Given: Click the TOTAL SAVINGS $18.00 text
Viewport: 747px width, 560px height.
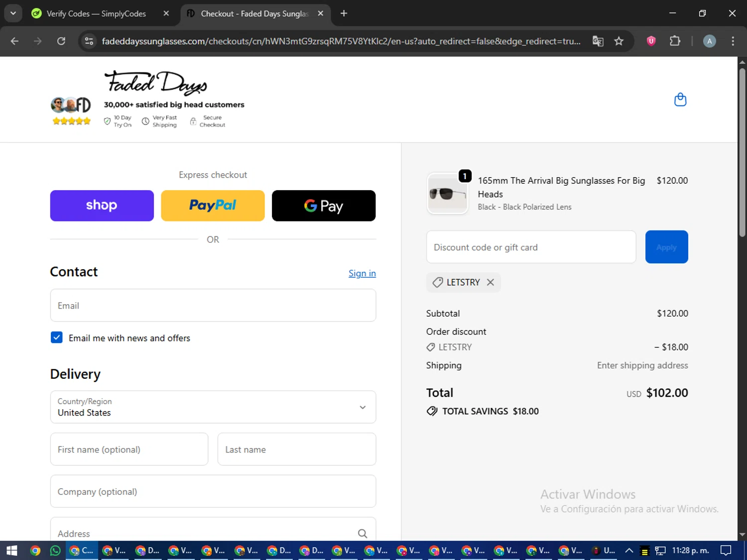Looking at the screenshot, I should click(x=491, y=411).
